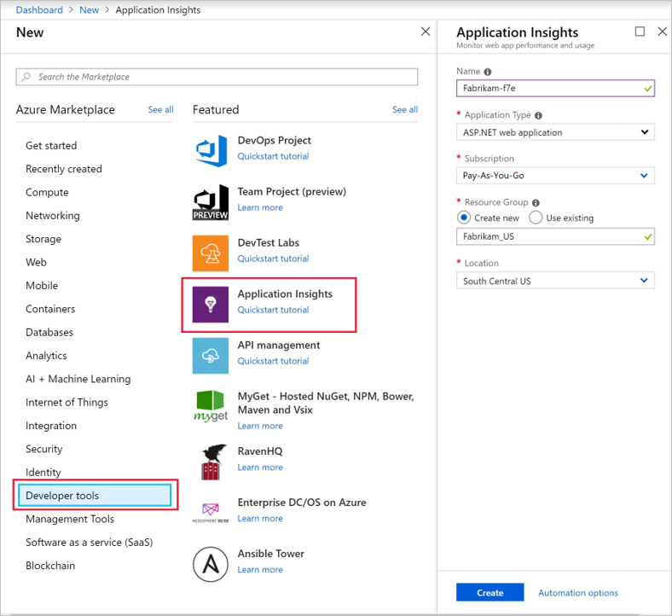
Task: Select Web category
Action: [36, 262]
